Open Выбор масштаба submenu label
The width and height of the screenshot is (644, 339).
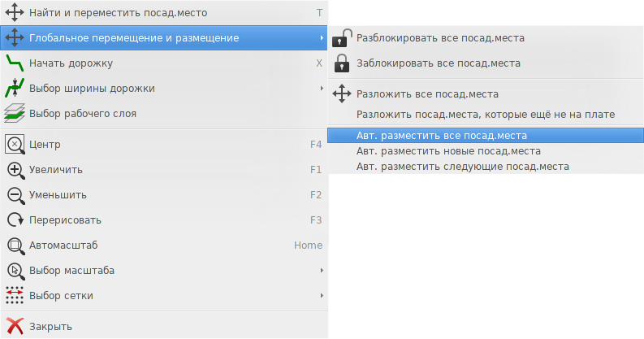tap(72, 271)
